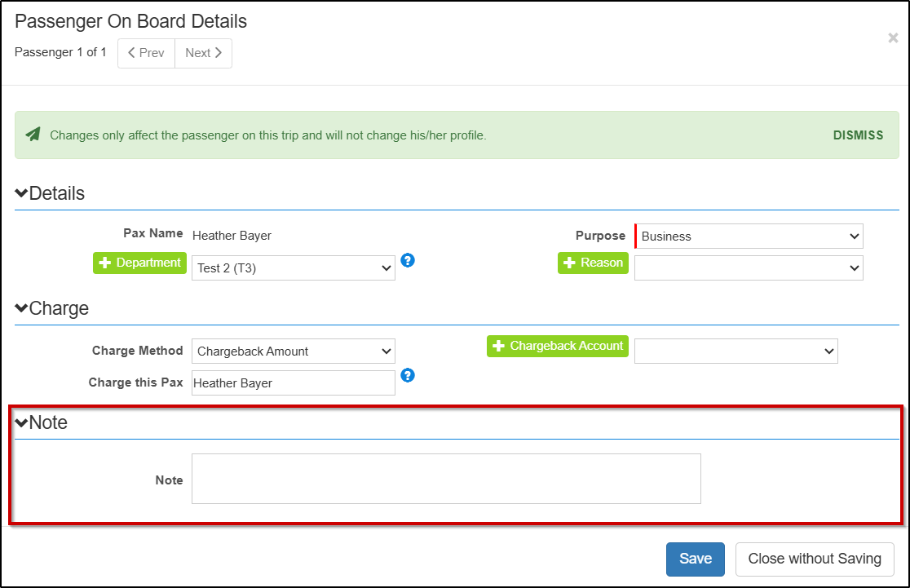Click the help icon beside Department dropdown
The width and height of the screenshot is (910, 588).
(409, 260)
